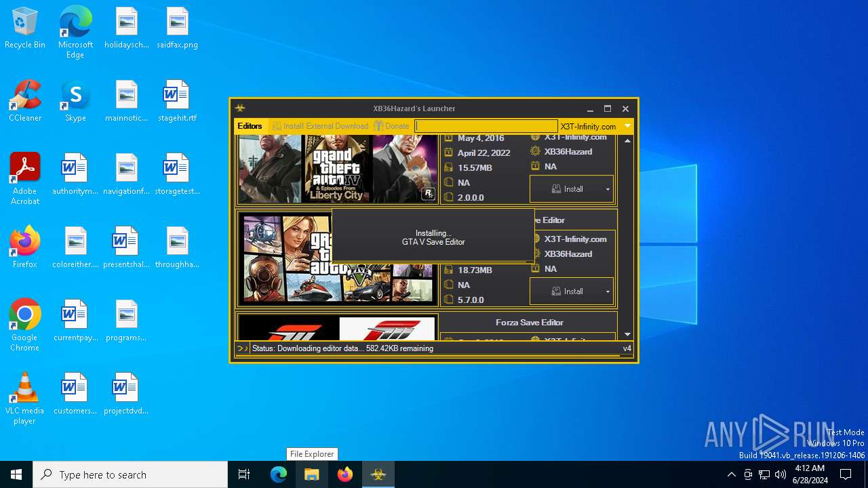Click disk icon beside 18.73MB
Viewport: 868px width, 488px height.
tap(448, 270)
